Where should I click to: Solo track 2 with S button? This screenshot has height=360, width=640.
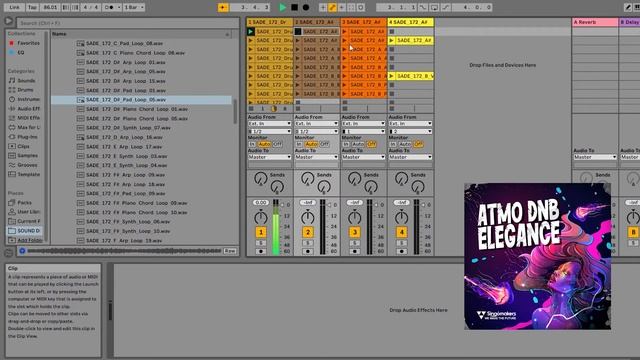308,243
